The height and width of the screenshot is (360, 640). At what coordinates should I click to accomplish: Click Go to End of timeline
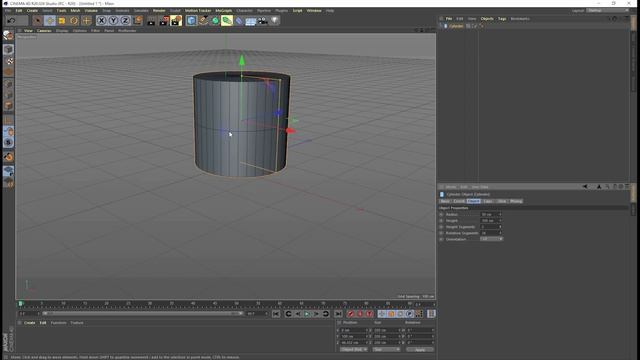[338, 314]
